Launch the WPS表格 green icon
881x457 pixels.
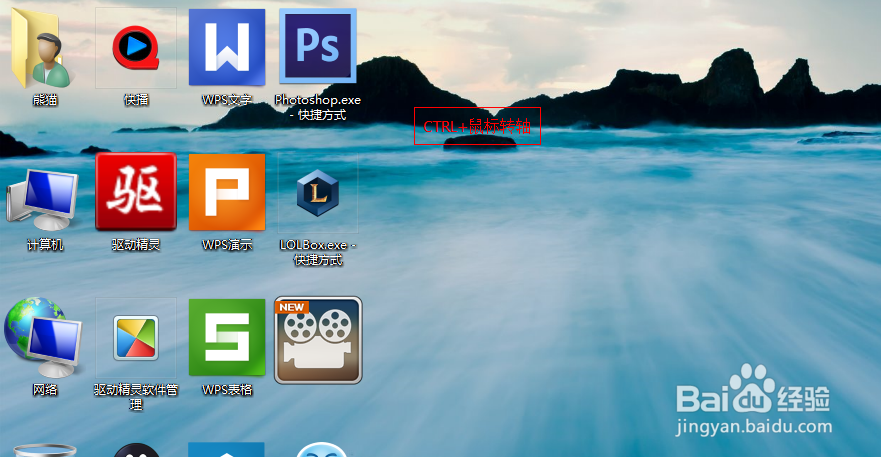(227, 337)
